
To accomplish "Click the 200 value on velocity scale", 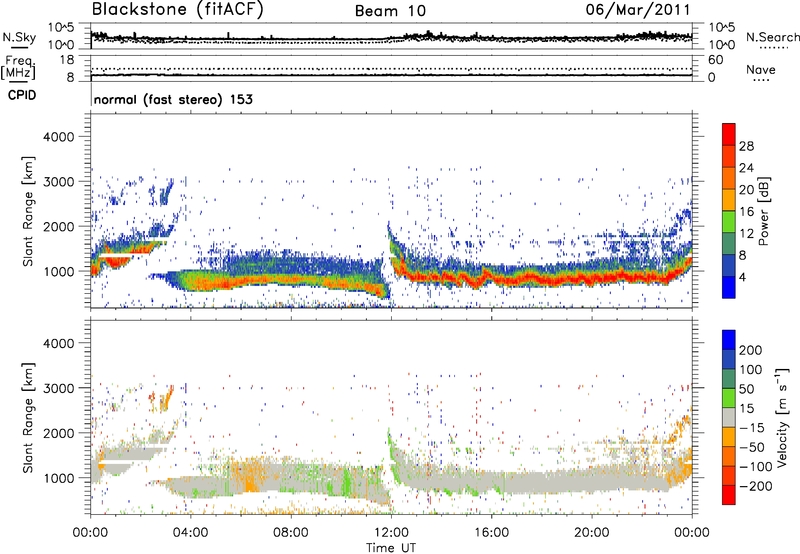I will pyautogui.click(x=751, y=350).
